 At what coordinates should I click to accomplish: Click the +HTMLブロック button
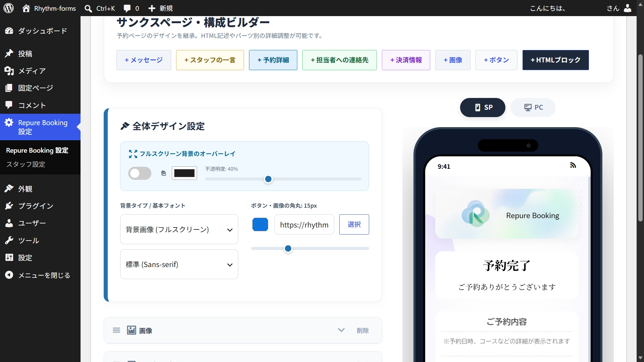coord(555,60)
